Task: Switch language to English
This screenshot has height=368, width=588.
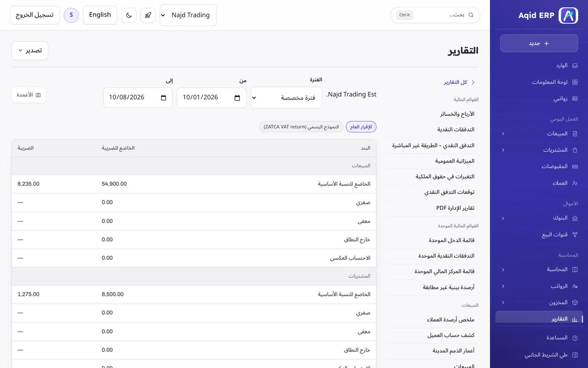Action: pyautogui.click(x=100, y=15)
